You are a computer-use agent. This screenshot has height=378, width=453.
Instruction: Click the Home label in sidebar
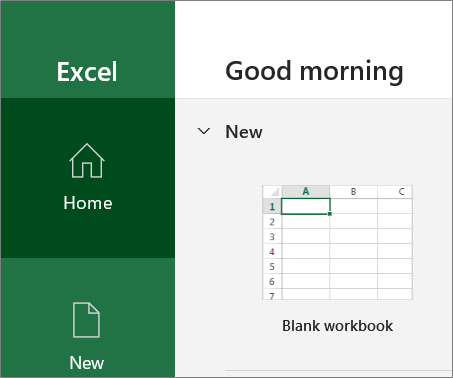(88, 203)
